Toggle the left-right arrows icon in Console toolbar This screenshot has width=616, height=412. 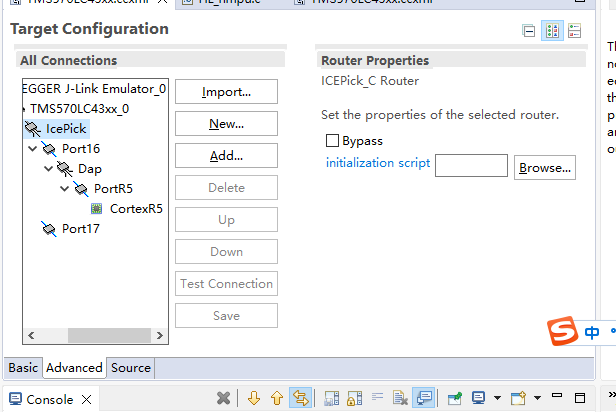(301, 398)
